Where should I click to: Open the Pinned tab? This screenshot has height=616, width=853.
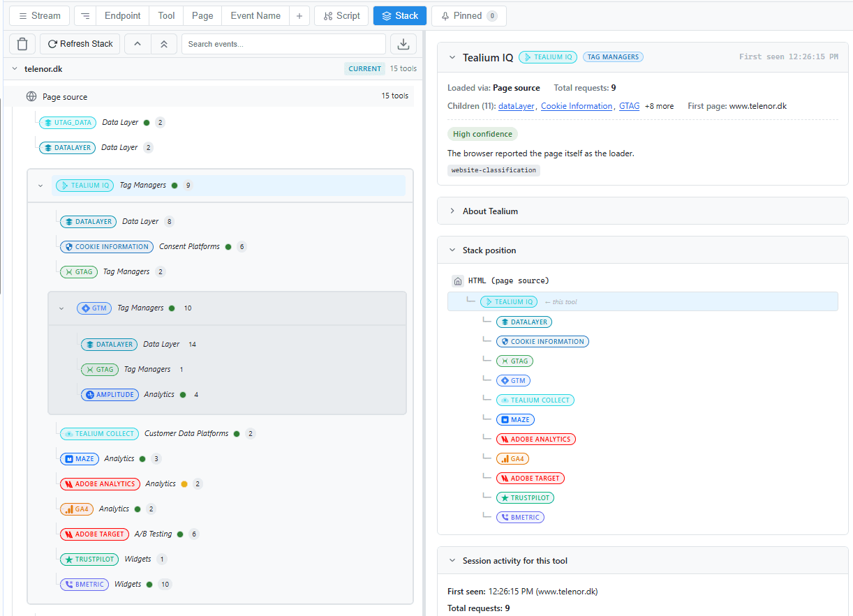click(469, 15)
